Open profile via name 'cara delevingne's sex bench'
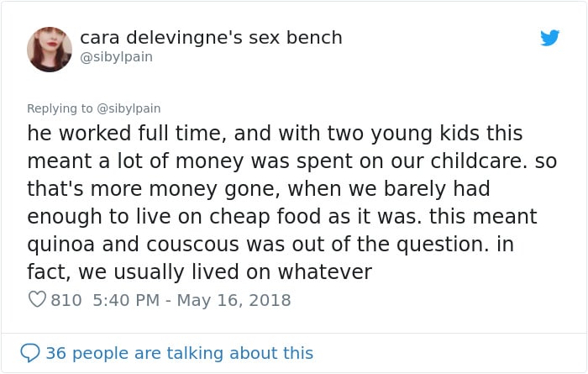The width and height of the screenshot is (588, 374). (x=211, y=38)
